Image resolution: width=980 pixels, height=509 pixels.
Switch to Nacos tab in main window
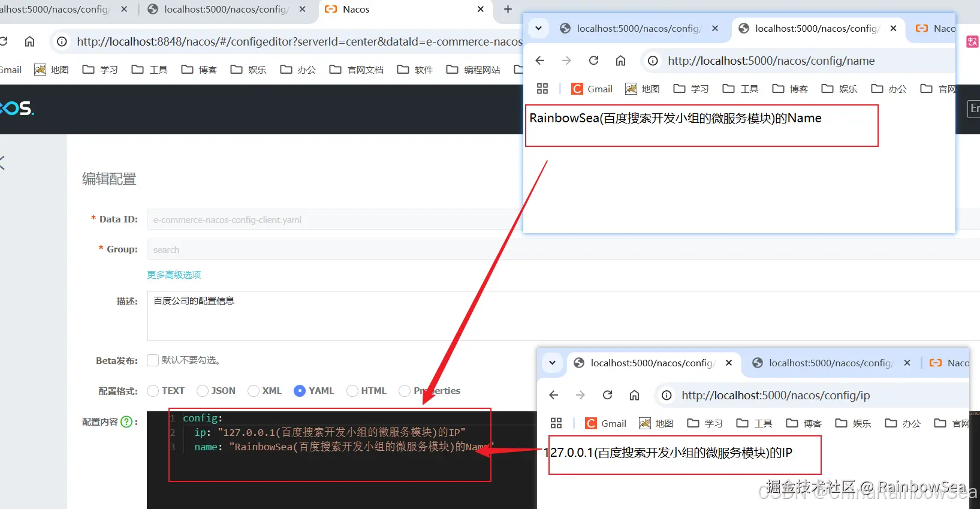tap(406, 9)
